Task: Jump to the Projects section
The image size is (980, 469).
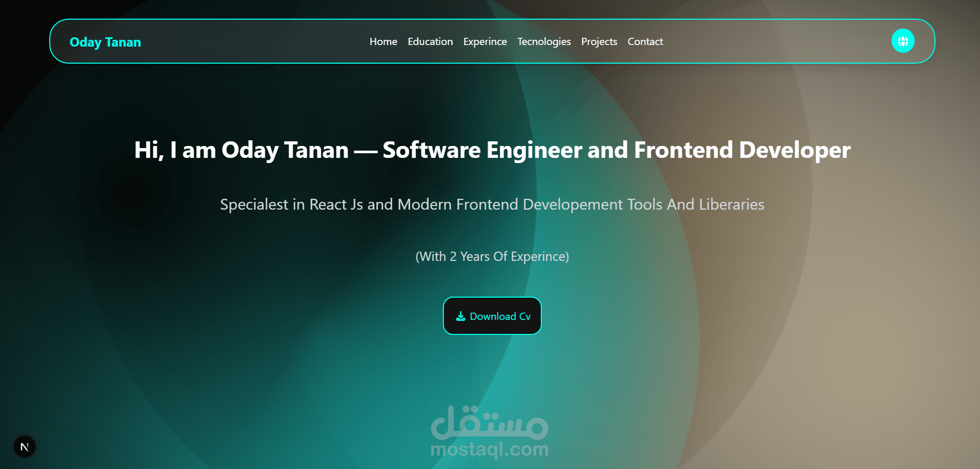Action: coord(599,41)
